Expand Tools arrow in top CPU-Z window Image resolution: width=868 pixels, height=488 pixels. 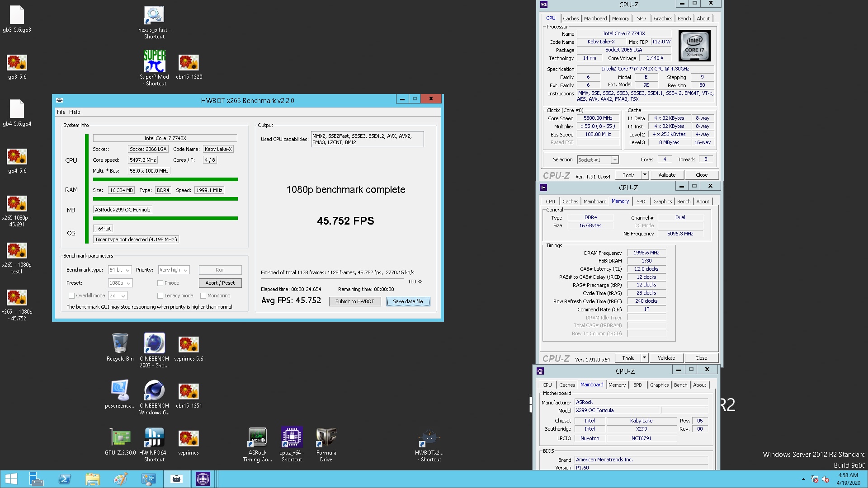645,175
